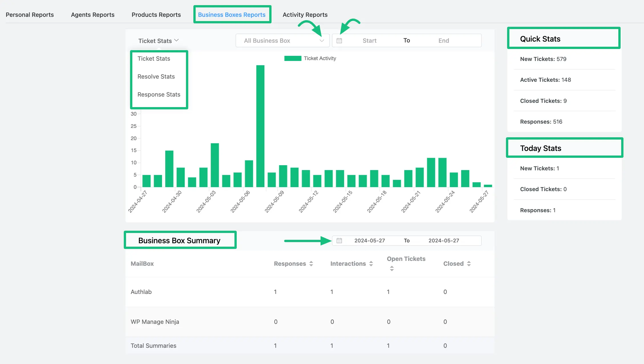Click the Ticket Stats menu item

pyautogui.click(x=153, y=58)
